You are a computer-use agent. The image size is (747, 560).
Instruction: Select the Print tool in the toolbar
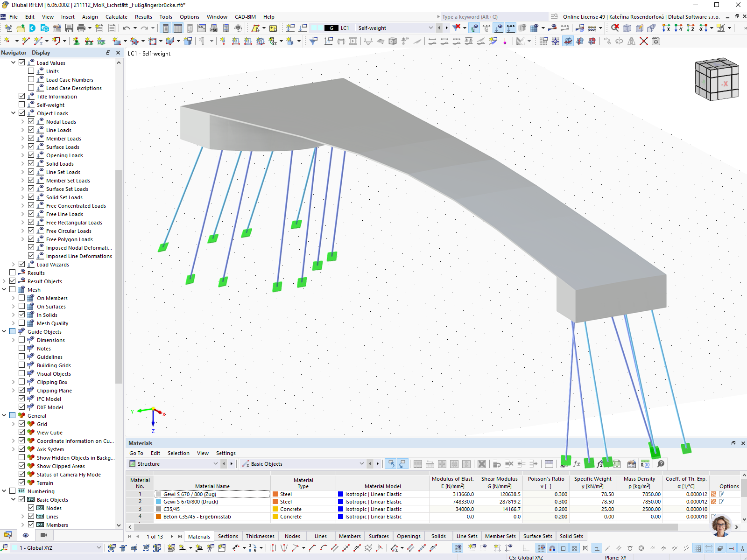(x=80, y=28)
